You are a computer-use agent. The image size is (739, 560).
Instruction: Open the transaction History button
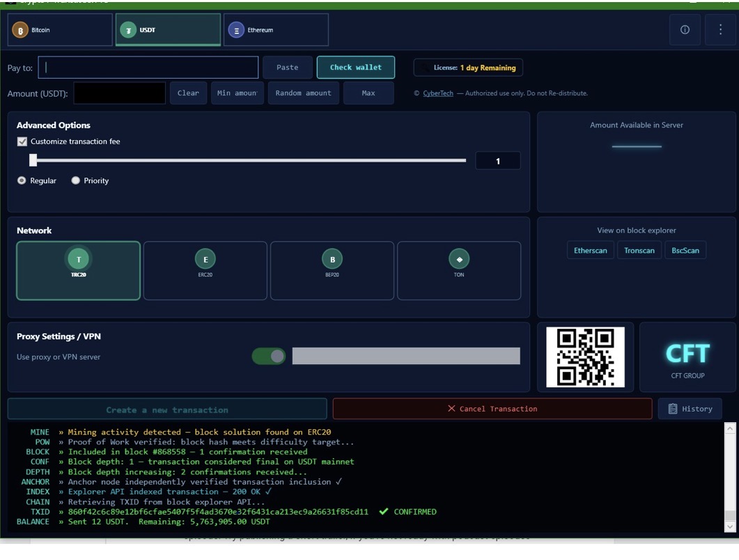(690, 409)
